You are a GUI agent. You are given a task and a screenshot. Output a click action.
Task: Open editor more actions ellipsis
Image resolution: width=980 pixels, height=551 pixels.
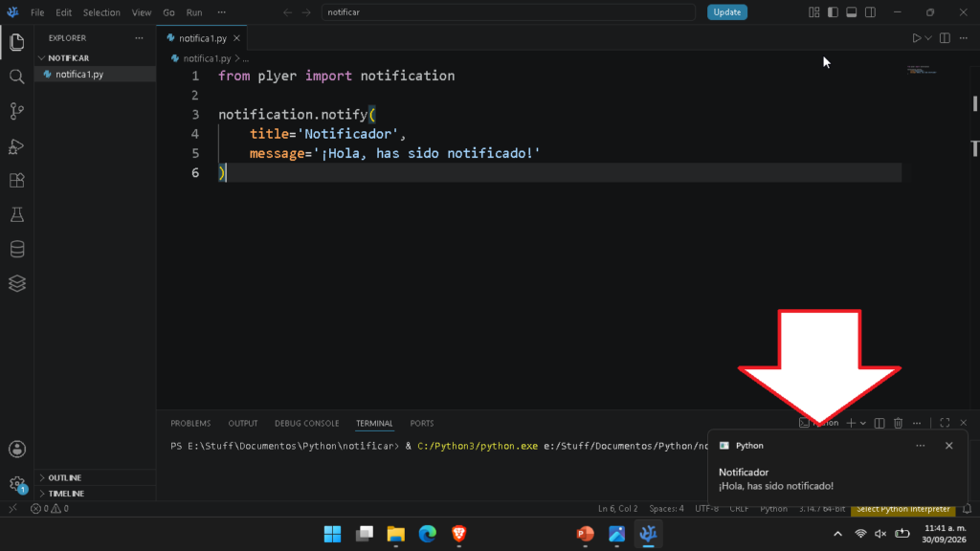coord(964,38)
